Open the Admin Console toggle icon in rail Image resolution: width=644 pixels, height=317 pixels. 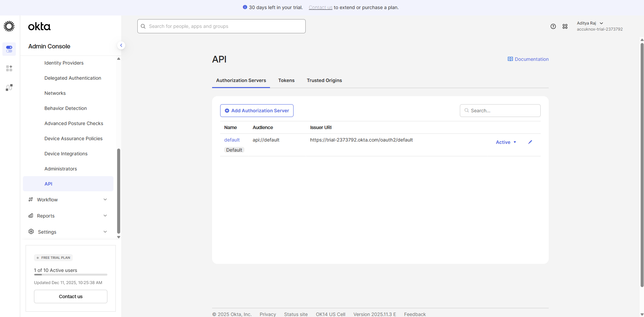[x=9, y=49]
